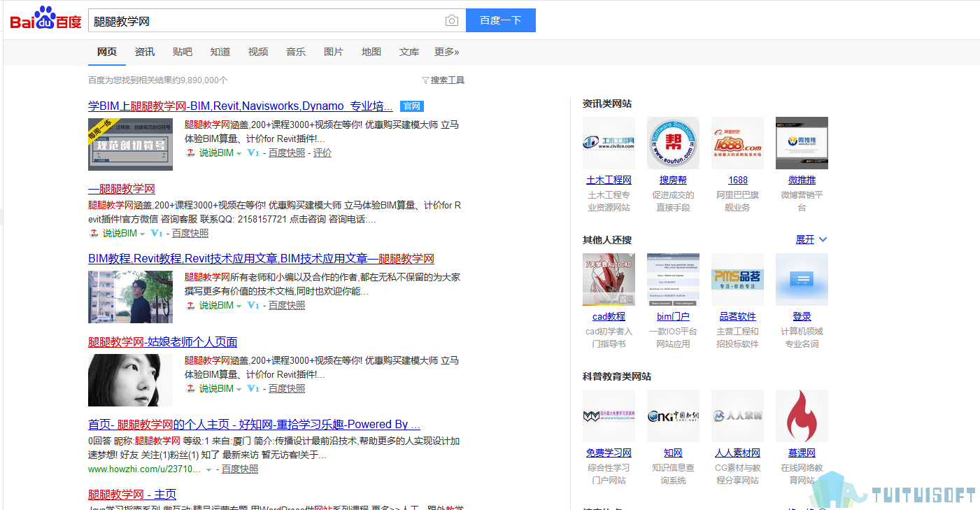Open 搜索工具 filter options
Viewport: 980px width, 510px height.
point(443,80)
